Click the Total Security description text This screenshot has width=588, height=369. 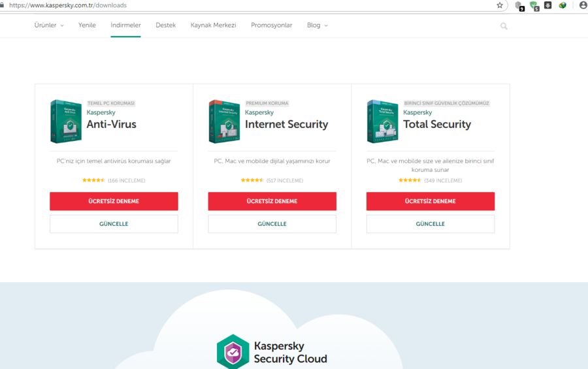click(430, 165)
